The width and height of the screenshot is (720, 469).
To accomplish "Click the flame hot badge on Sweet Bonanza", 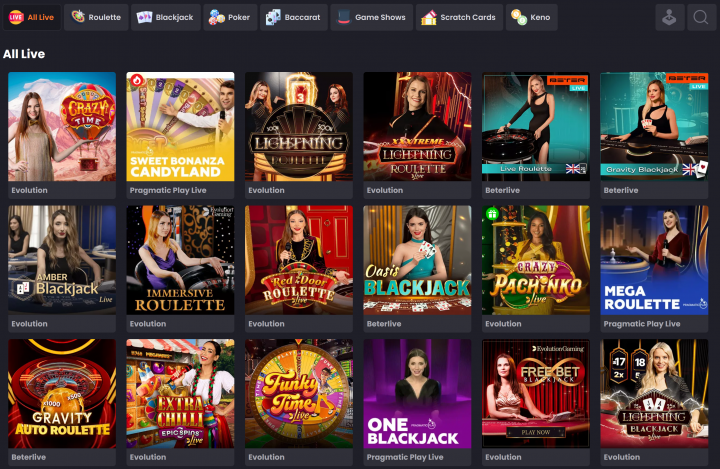I will 137,81.
